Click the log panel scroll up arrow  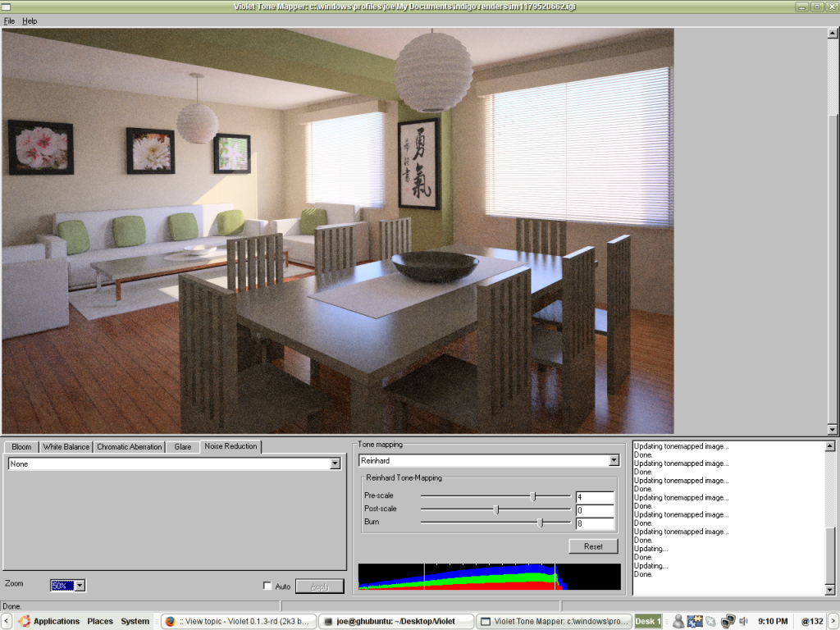(x=830, y=446)
